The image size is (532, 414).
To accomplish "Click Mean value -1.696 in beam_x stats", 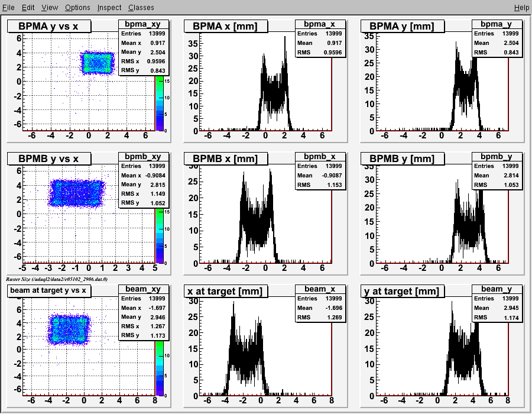I will pyautogui.click(x=334, y=308).
